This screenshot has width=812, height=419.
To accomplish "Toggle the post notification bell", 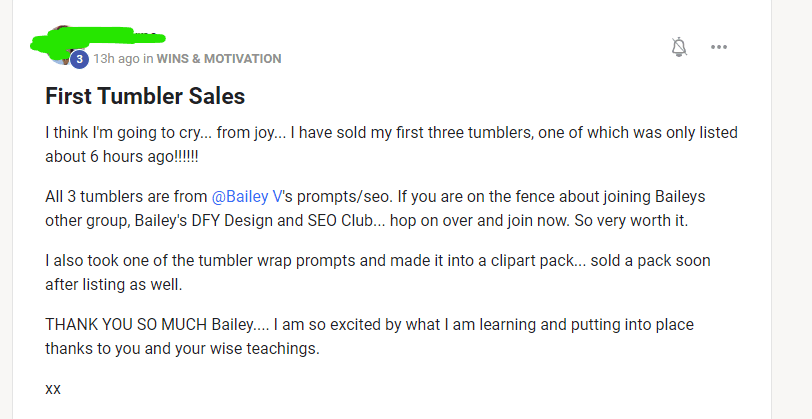I will [679, 47].
